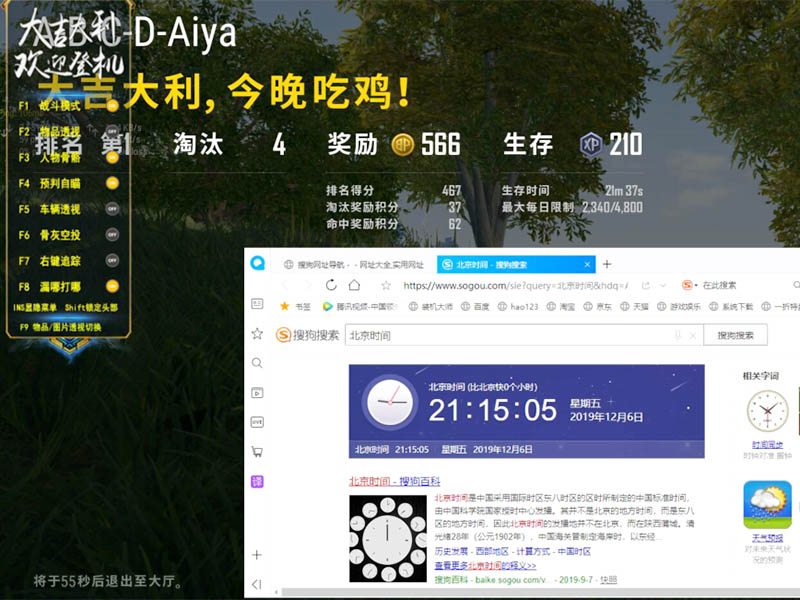Open the 腾讯视频 bookmark
Screen dimensions: 800x600
[360, 306]
